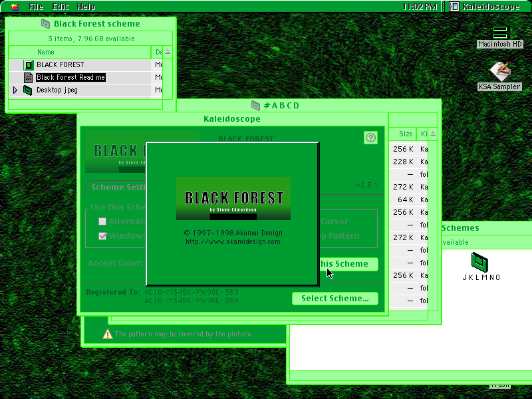Click the Black Forest scheme title folder icon

tap(45, 23)
